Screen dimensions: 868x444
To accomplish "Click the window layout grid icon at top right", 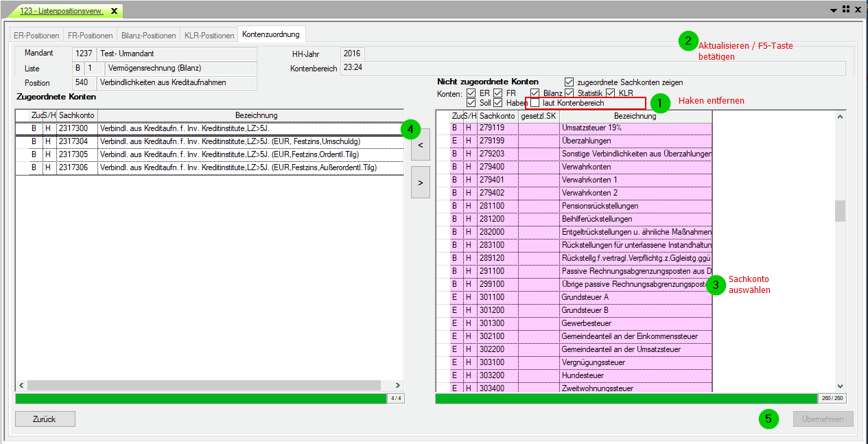I will [845, 9].
